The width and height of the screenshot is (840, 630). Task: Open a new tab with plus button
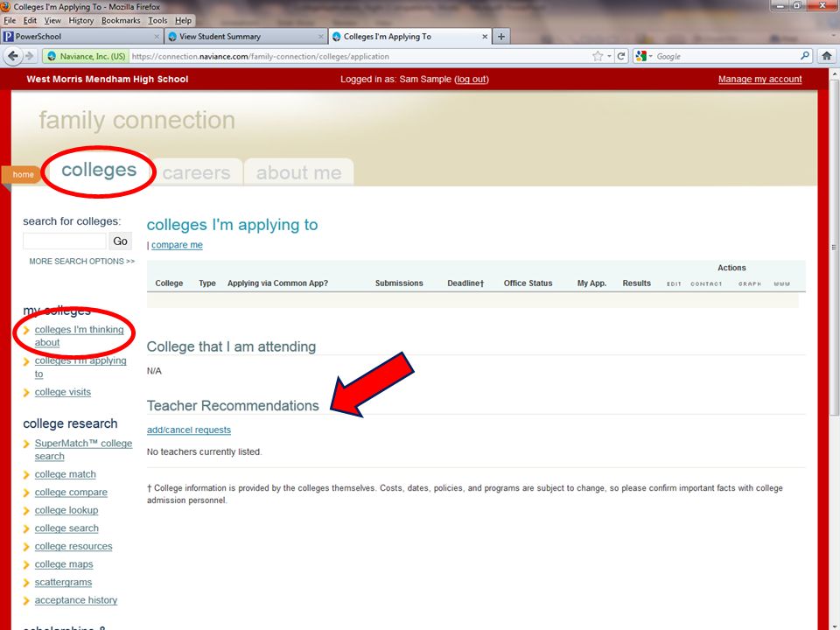500,37
